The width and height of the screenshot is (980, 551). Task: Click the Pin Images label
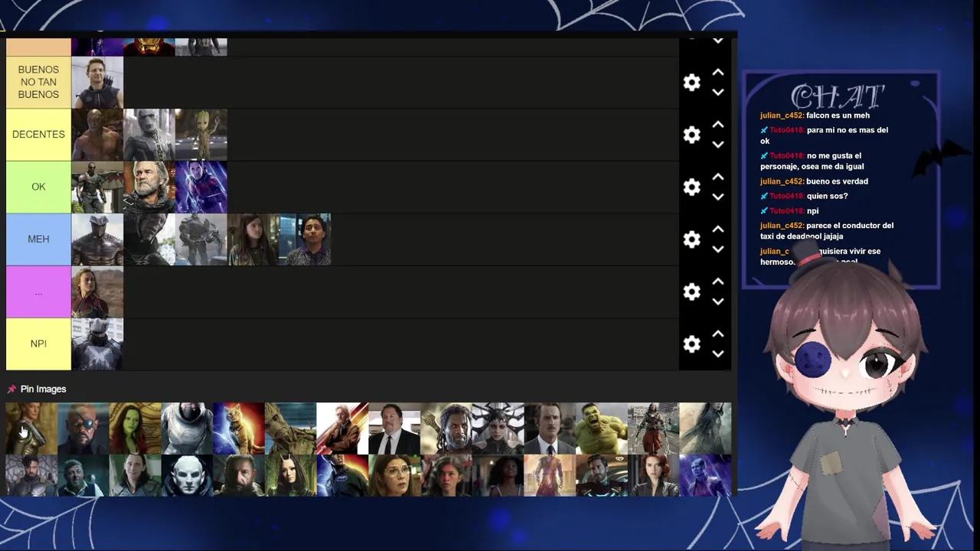(44, 390)
